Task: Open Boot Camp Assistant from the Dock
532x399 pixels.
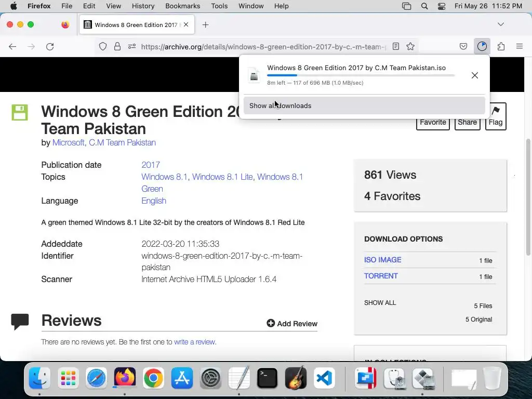Action: click(423, 378)
